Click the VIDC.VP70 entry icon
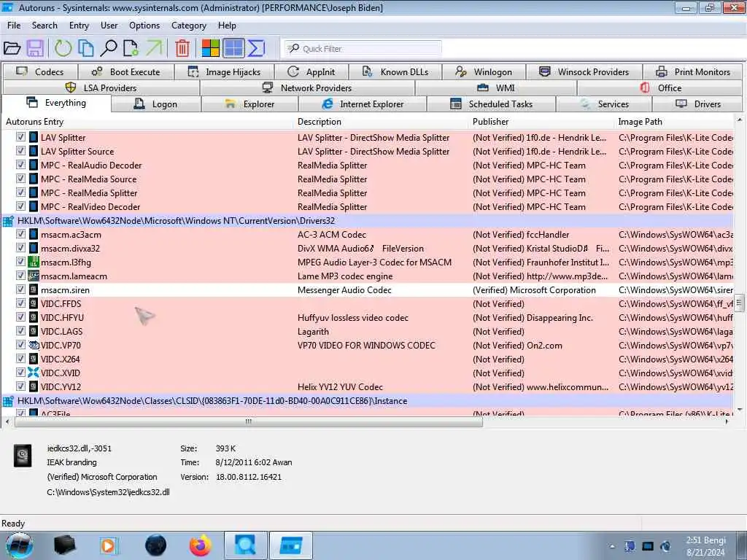747x560 pixels. click(34, 345)
